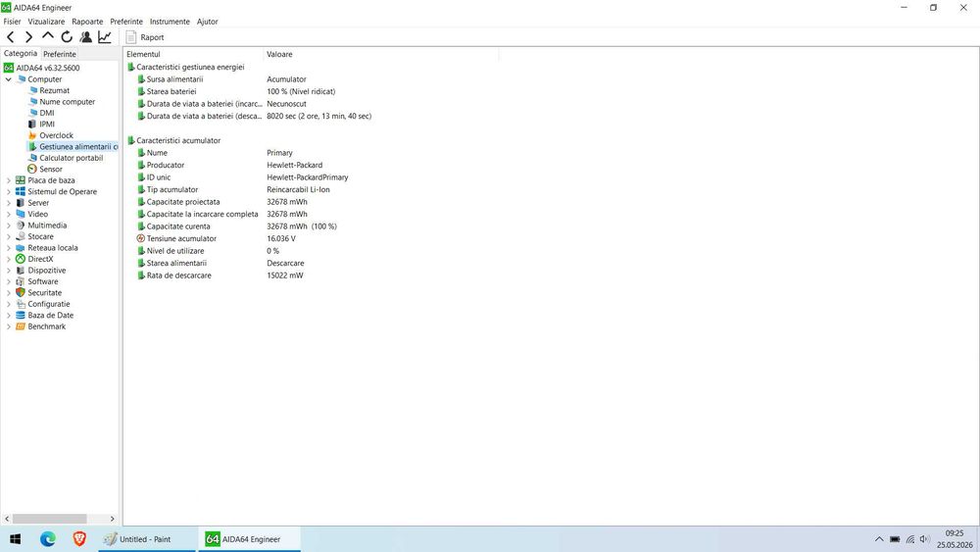This screenshot has height=552, width=980.
Task: Click the Baza de Date database icon
Action: [21, 316]
